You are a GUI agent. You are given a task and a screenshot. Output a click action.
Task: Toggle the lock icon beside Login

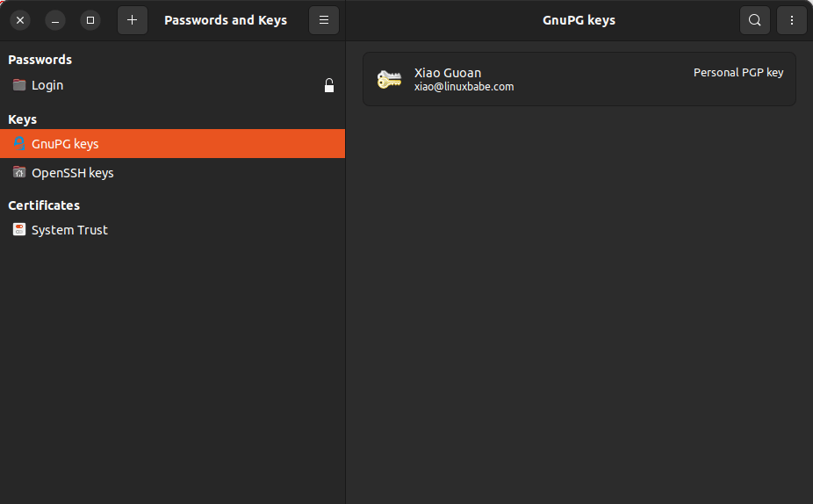329,85
